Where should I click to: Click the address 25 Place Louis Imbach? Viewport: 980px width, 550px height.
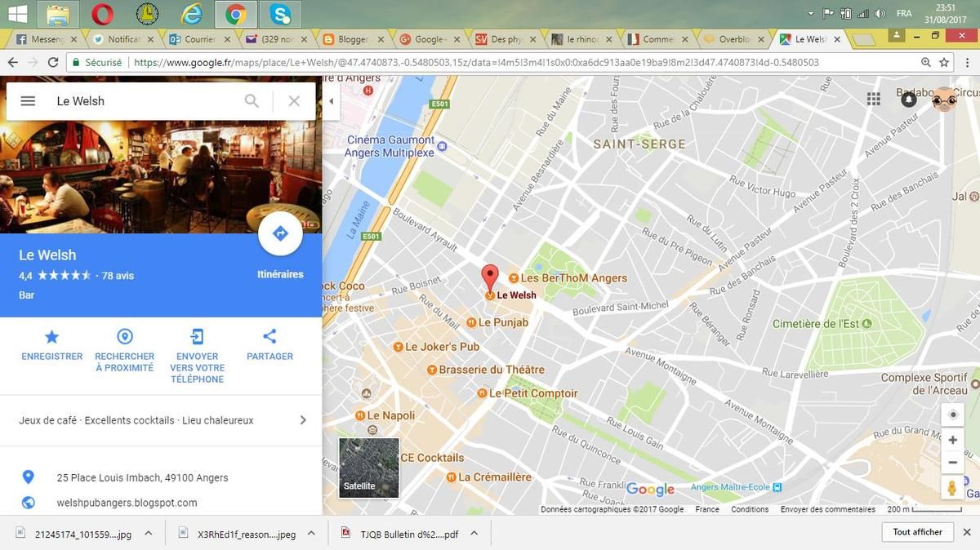[x=142, y=477]
